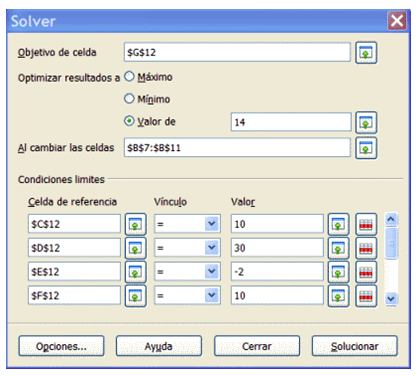Click shrink icon for Al cambiar las celdas
This screenshot has width=419, height=376.
coord(366,148)
